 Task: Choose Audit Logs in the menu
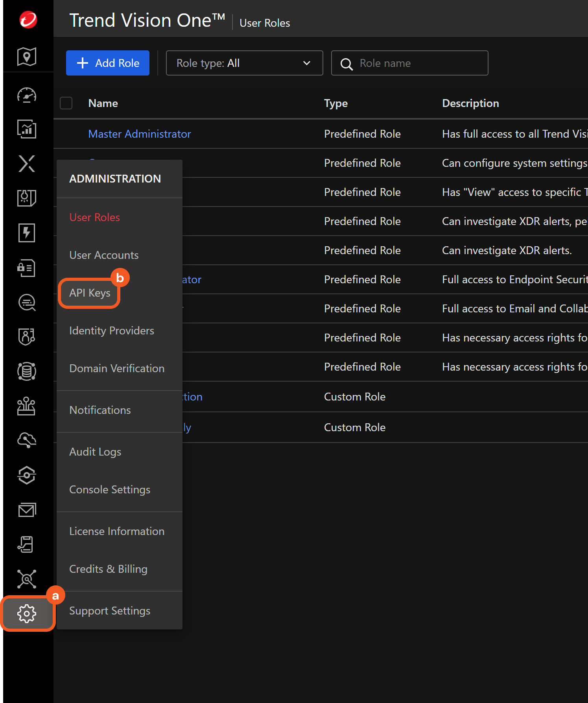pos(95,452)
